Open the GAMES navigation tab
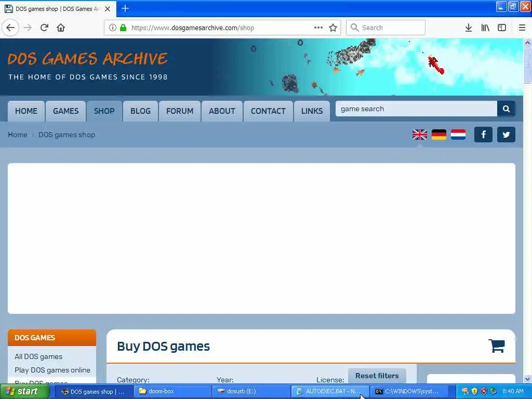The image size is (532, 399). click(66, 111)
